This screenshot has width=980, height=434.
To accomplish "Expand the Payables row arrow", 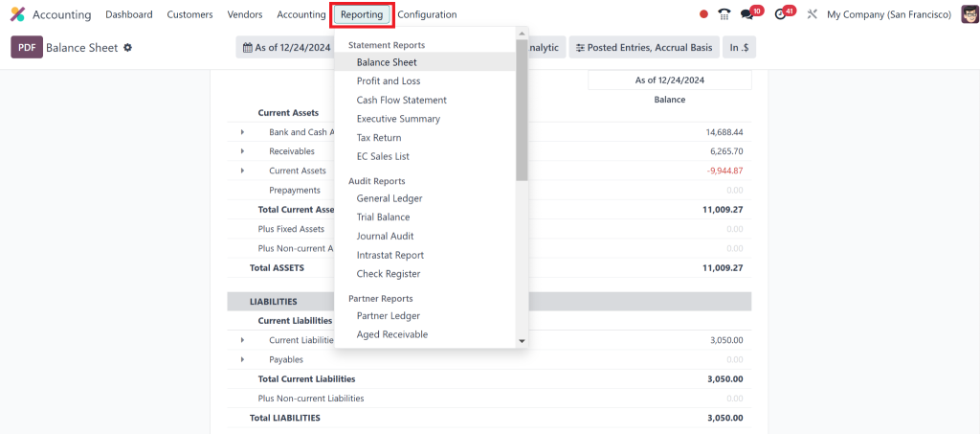I will pos(242,359).
